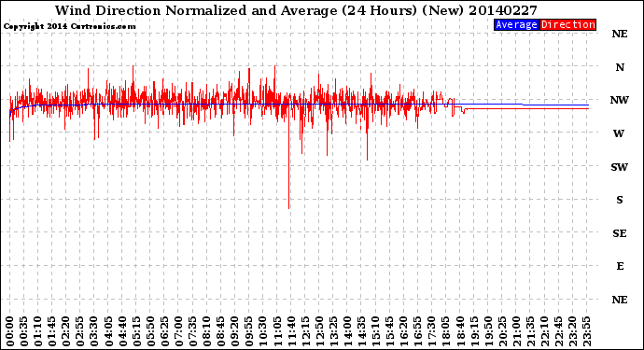Click the 23:20 time axis label

point(572,331)
